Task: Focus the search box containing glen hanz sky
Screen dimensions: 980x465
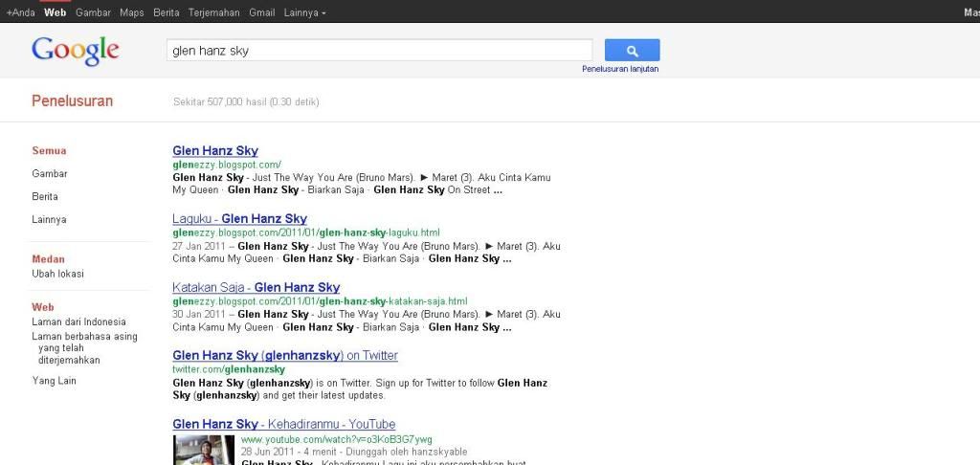Action: pyautogui.click(x=379, y=50)
